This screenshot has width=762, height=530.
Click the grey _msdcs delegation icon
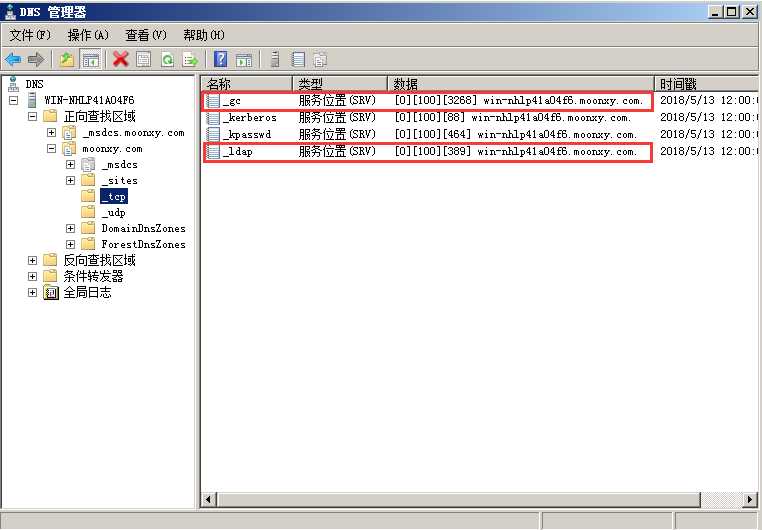pyautogui.click(x=88, y=164)
